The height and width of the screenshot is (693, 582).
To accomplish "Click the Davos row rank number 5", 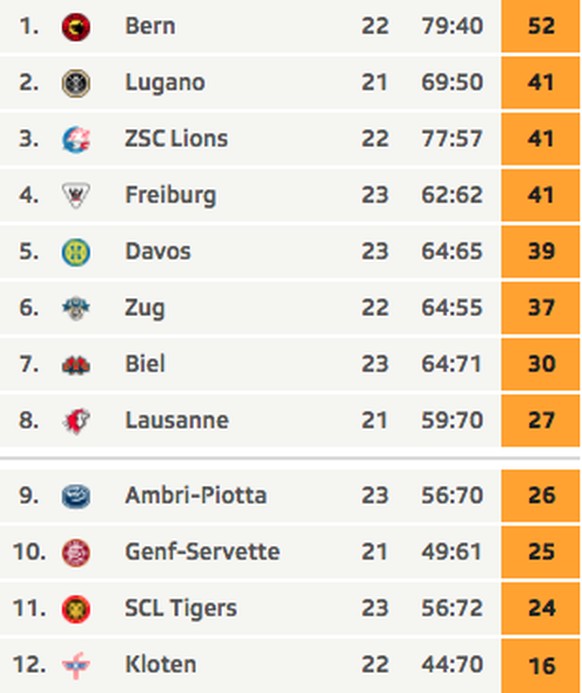I will pyautogui.click(x=29, y=251).
